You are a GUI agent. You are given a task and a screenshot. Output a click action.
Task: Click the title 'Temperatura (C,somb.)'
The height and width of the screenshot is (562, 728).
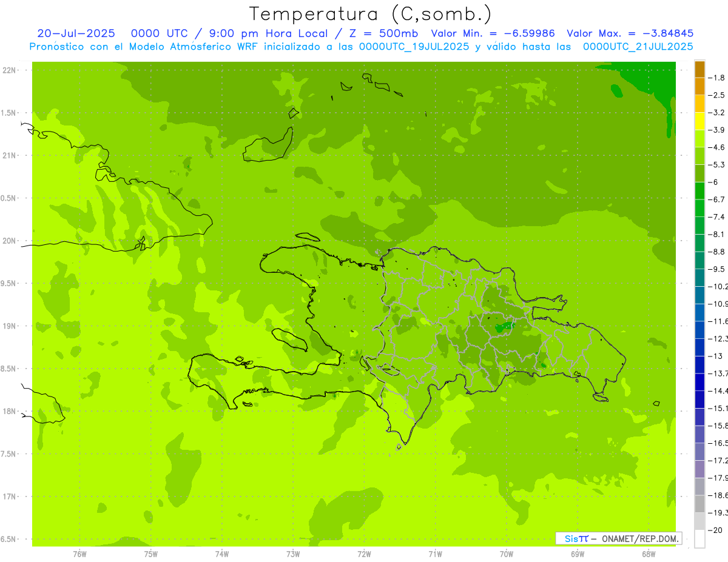pos(371,14)
